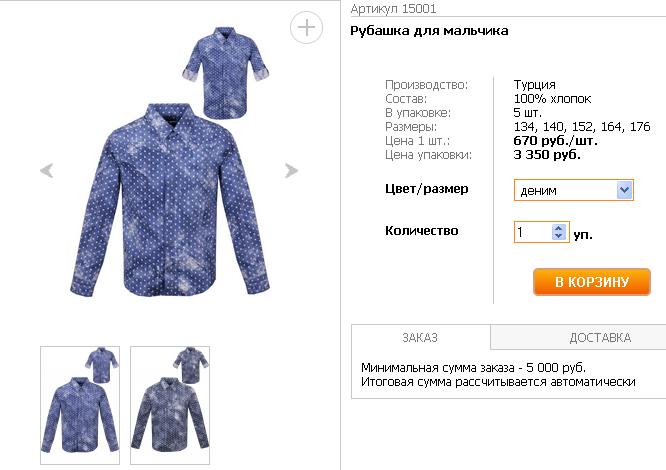Select the blue shirt thumbnail

[x=80, y=405]
